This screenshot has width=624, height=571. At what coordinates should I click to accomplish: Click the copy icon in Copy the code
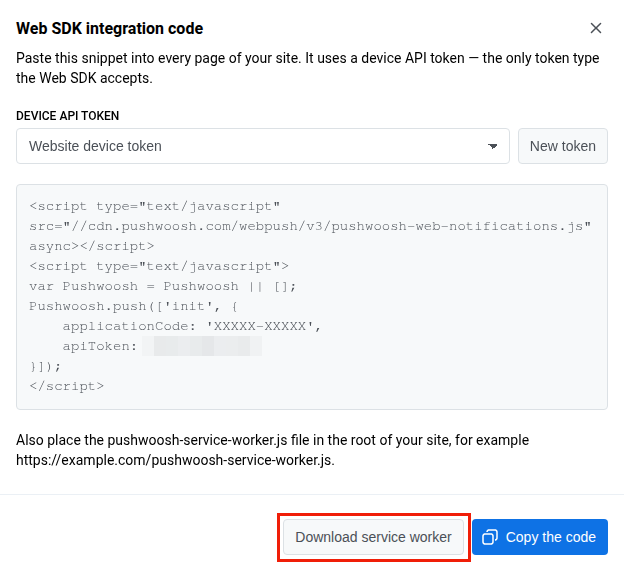(490, 537)
